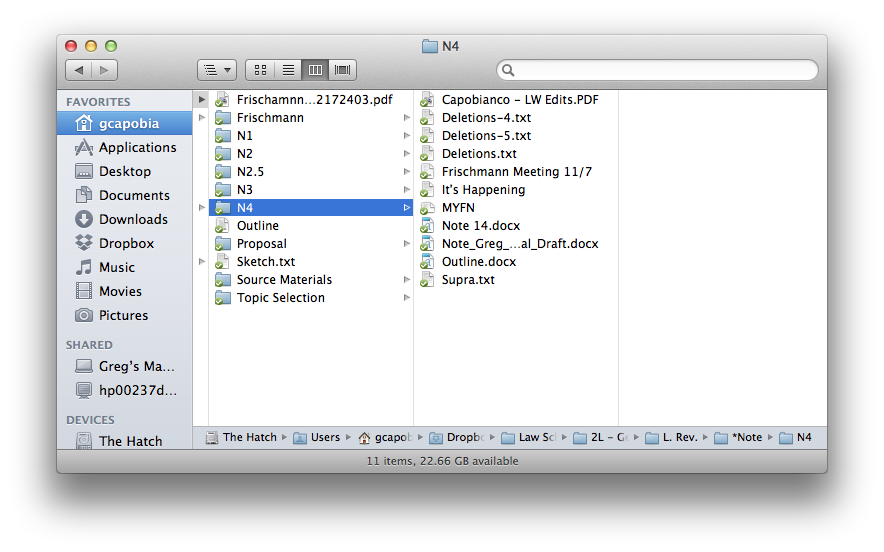Open Applications in the sidebar
Viewport: 884px width, 552px height.
click(x=125, y=148)
